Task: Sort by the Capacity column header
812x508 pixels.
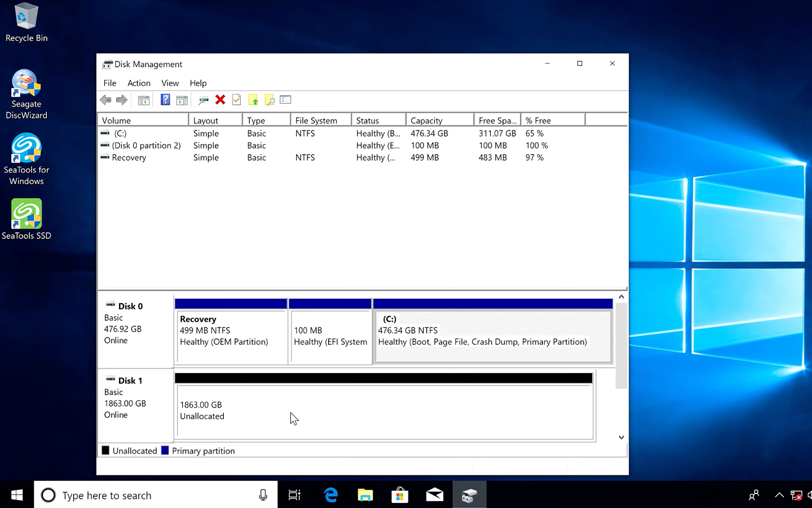Action: (440, 120)
